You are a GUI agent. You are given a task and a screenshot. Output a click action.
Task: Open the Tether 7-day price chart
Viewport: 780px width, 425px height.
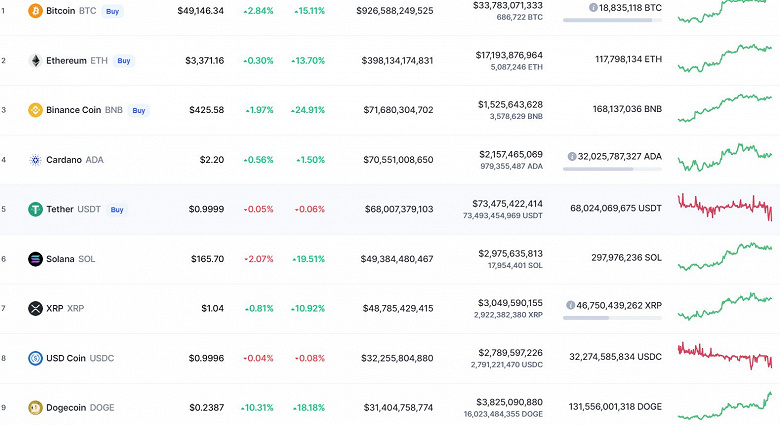pos(724,206)
